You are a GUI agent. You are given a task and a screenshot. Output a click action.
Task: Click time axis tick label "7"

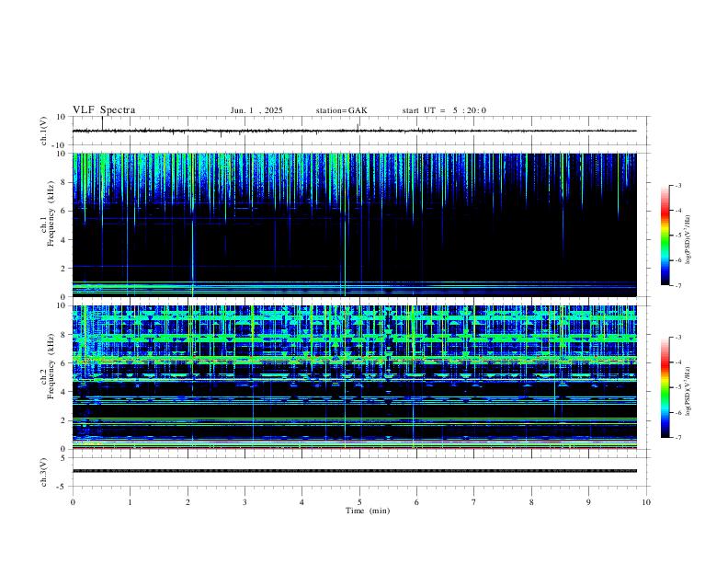click(474, 502)
